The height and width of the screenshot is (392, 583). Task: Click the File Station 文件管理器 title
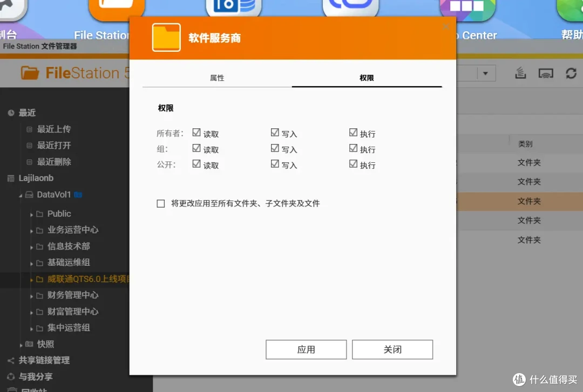click(40, 46)
